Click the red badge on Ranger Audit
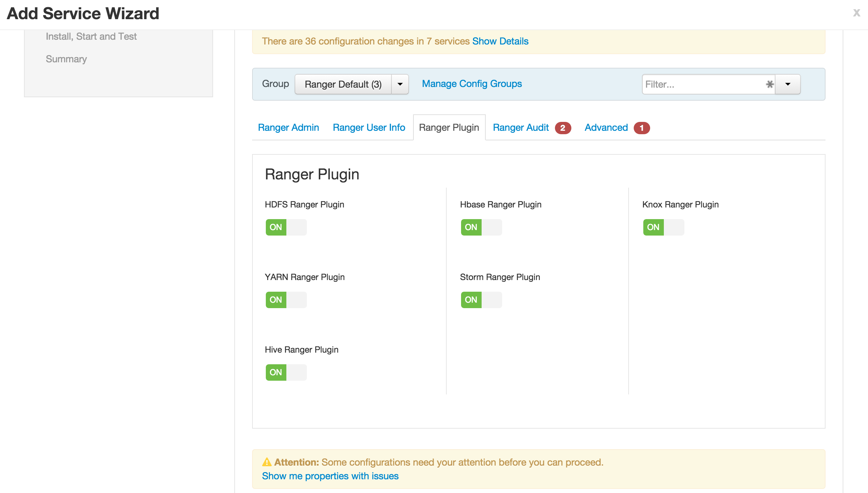This screenshot has height=493, width=868. (x=562, y=128)
